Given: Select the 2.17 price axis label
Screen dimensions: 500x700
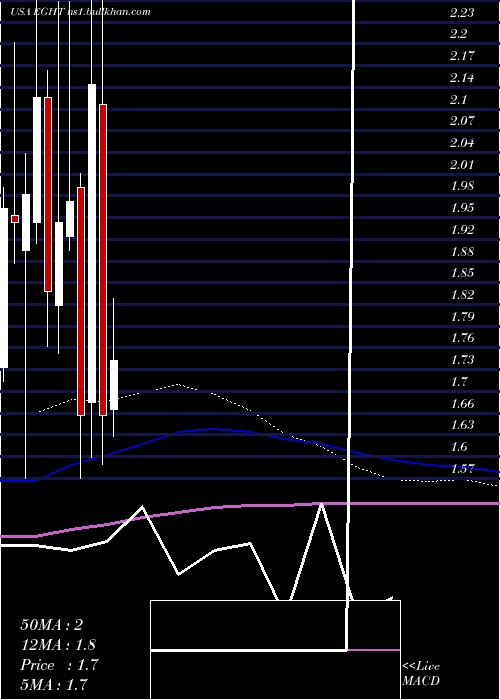Looking at the screenshot, I should (462, 56).
